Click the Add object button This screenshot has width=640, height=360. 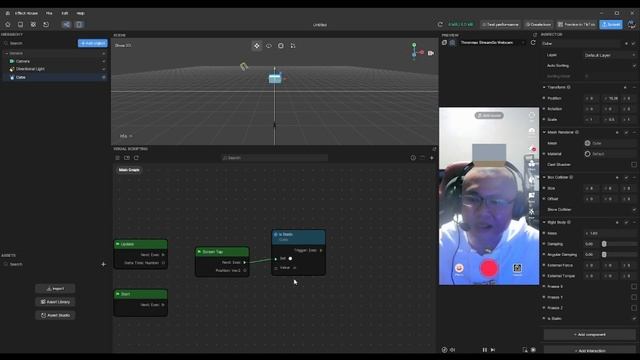tap(93, 43)
